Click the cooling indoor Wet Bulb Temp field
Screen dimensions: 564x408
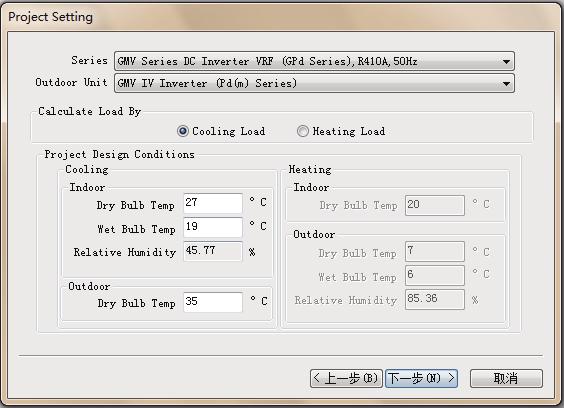point(213,227)
